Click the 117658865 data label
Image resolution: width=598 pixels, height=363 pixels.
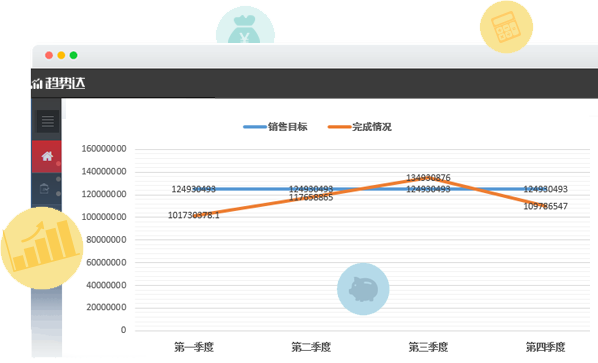coord(311,198)
